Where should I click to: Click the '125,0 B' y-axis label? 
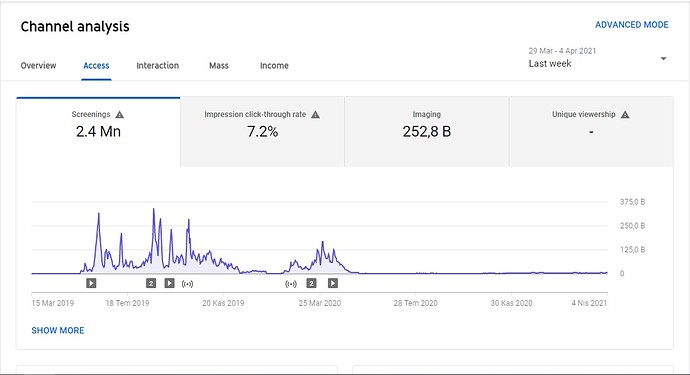(x=632, y=250)
